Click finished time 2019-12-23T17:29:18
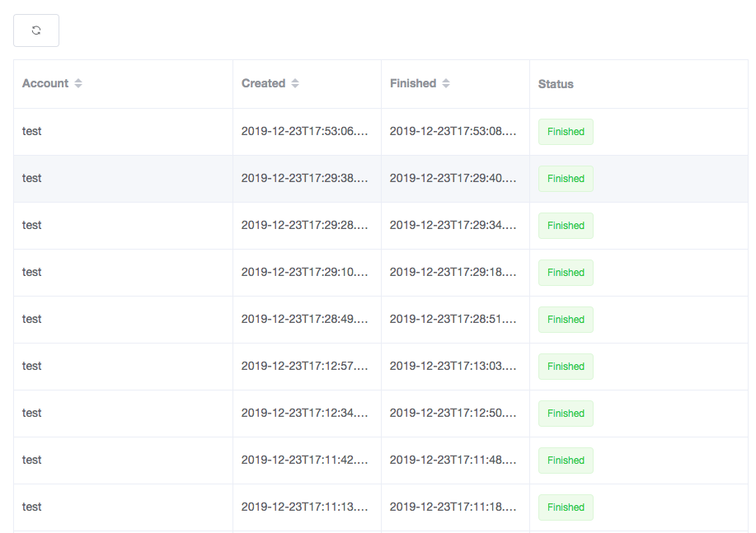This screenshot has height=533, width=756. pos(453,273)
